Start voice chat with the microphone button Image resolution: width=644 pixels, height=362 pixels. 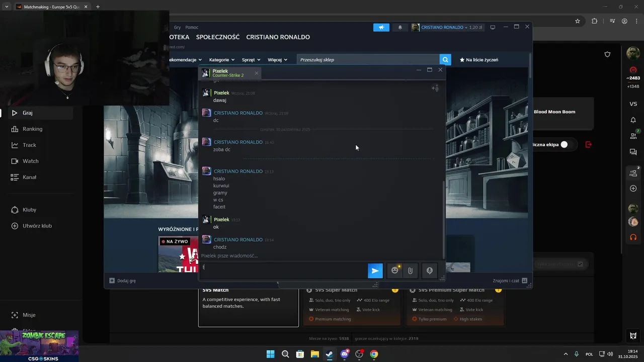[x=430, y=270]
